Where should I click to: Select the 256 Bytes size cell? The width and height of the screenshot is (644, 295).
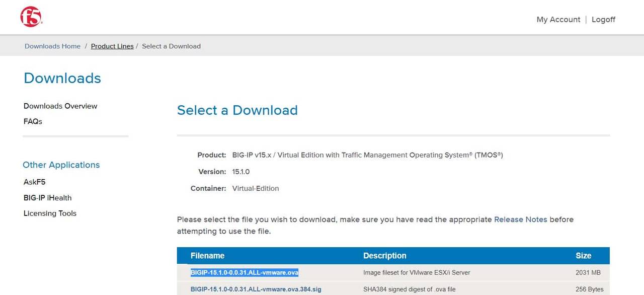[589, 289]
